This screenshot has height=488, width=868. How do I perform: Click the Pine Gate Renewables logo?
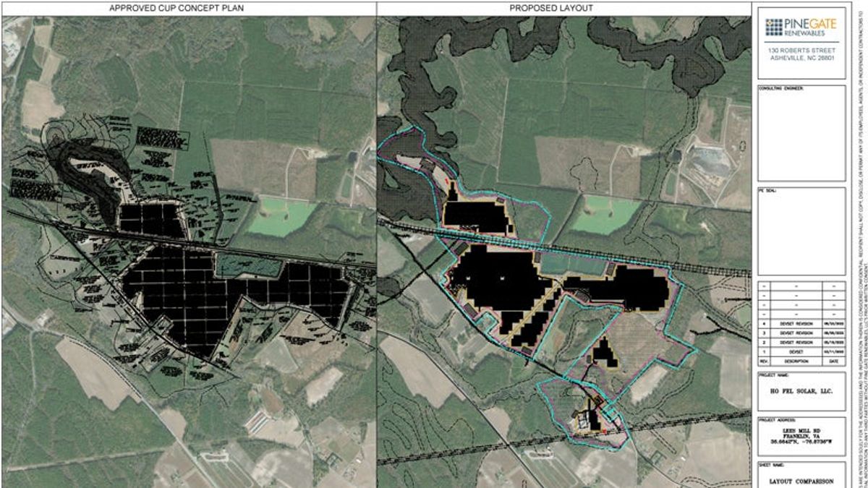(801, 28)
